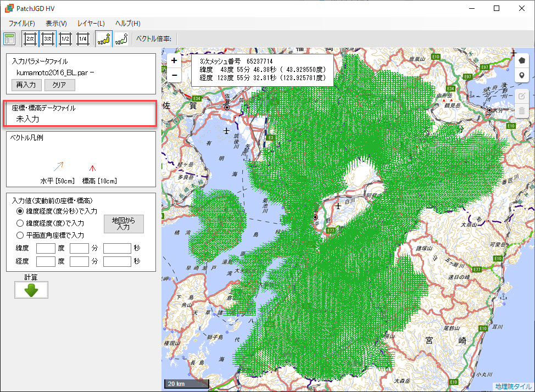535x392 pixels.
Task: Click the クリア button
Action: (x=59, y=85)
